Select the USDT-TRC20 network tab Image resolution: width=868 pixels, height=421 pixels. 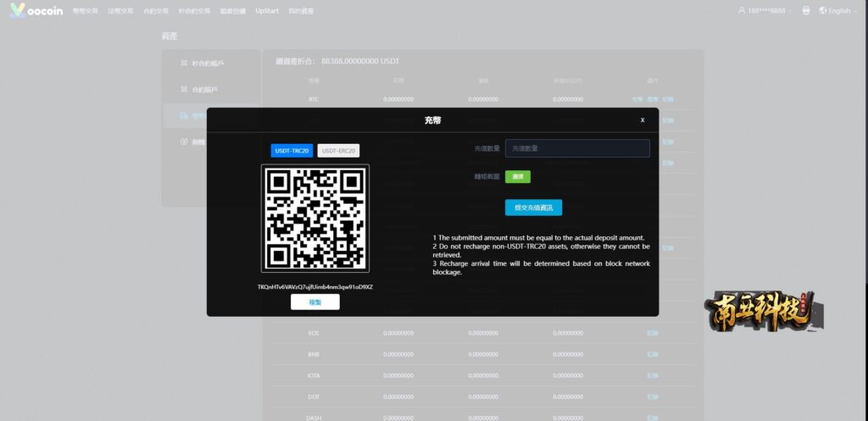tap(292, 151)
